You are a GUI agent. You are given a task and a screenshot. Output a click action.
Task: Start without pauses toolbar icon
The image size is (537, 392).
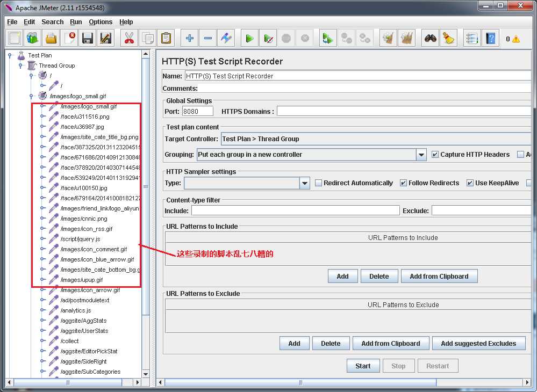(x=268, y=38)
